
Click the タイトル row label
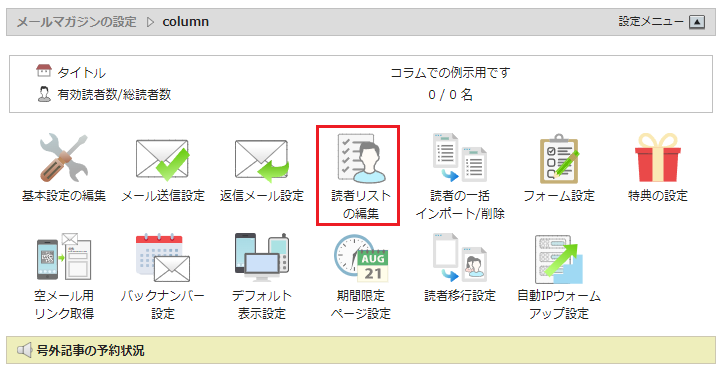click(x=81, y=72)
